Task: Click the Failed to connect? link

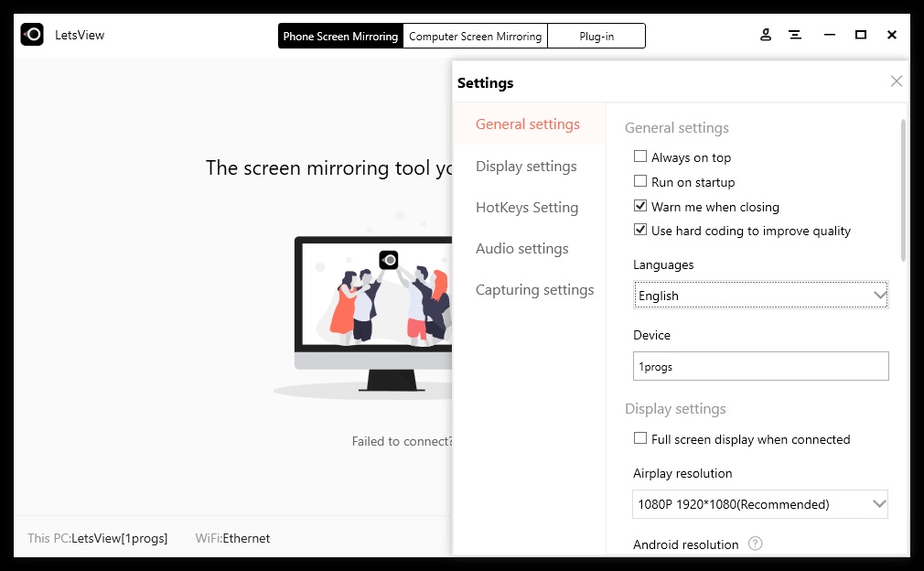Action: (402, 441)
